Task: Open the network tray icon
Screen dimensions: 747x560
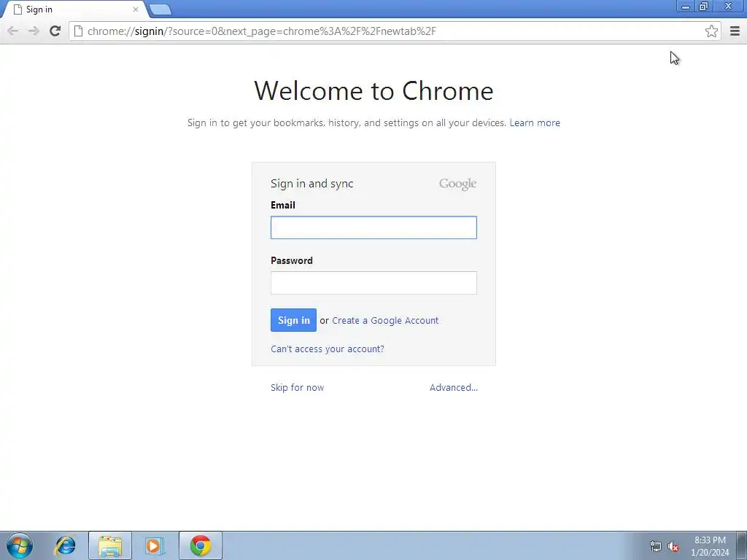Action: 656,546
